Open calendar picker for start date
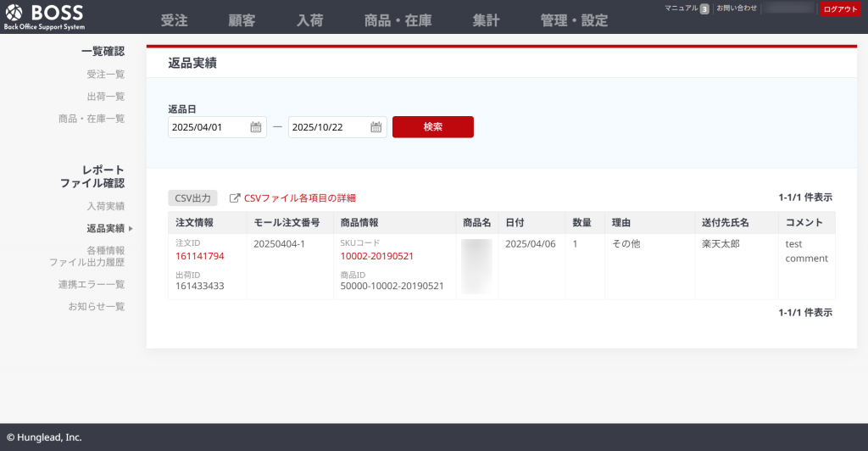Screen dimensions: 868x451 click(255, 127)
